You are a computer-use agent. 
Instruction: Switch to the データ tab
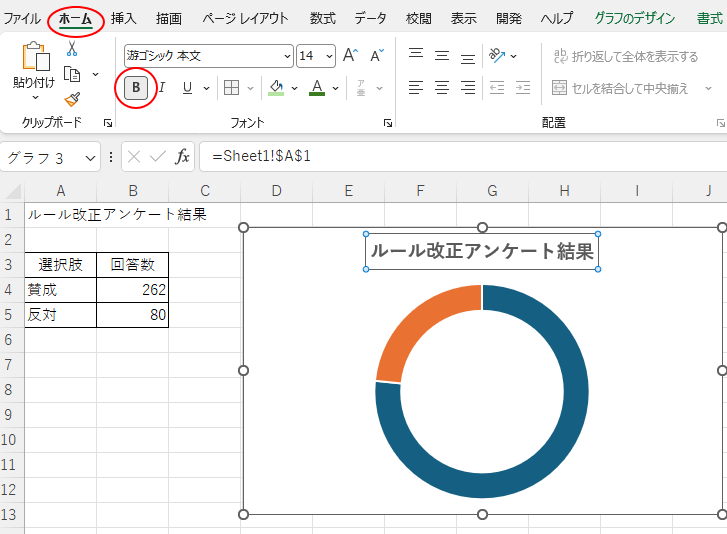coord(370,19)
